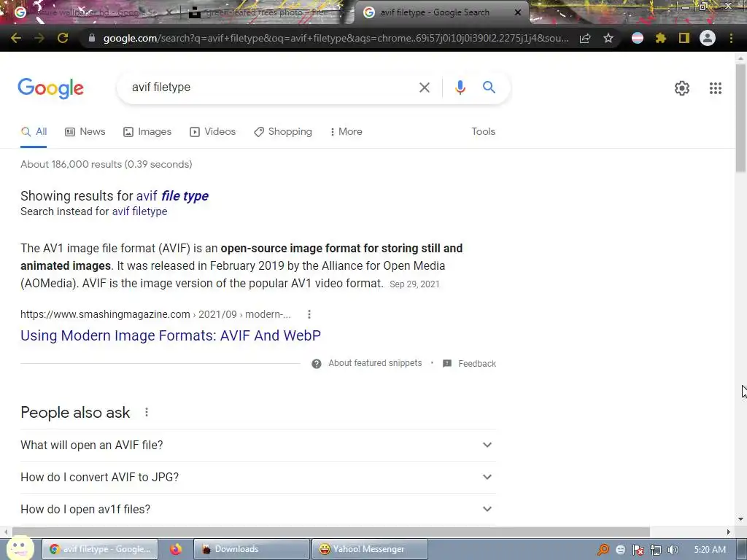Open the More search filters dropdown
Screen dimensions: 747x560
(x=346, y=131)
